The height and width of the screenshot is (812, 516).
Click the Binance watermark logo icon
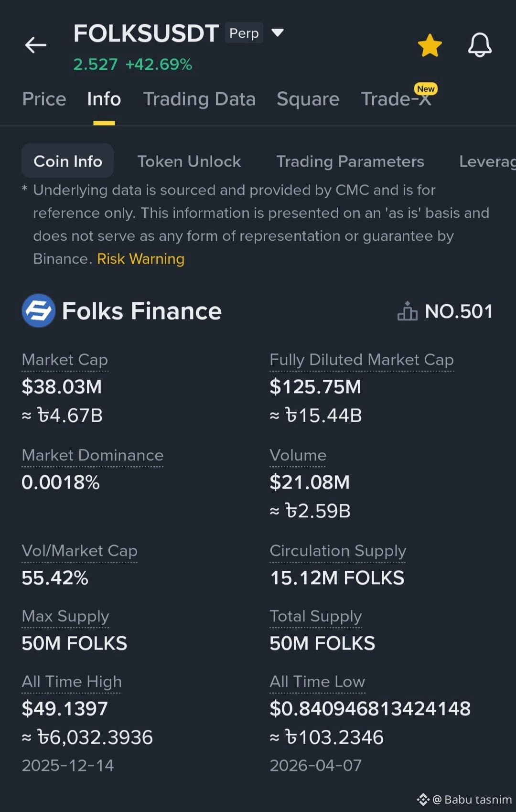[x=423, y=800]
